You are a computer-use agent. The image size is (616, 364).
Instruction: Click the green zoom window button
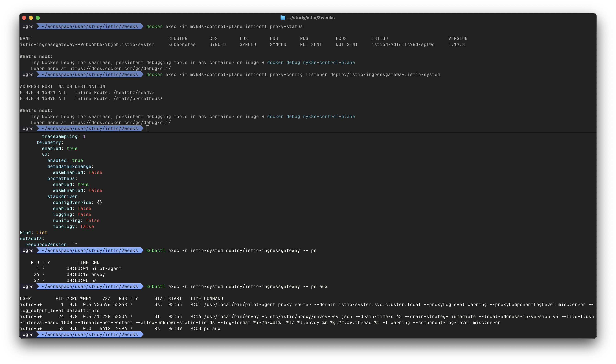[38, 18]
